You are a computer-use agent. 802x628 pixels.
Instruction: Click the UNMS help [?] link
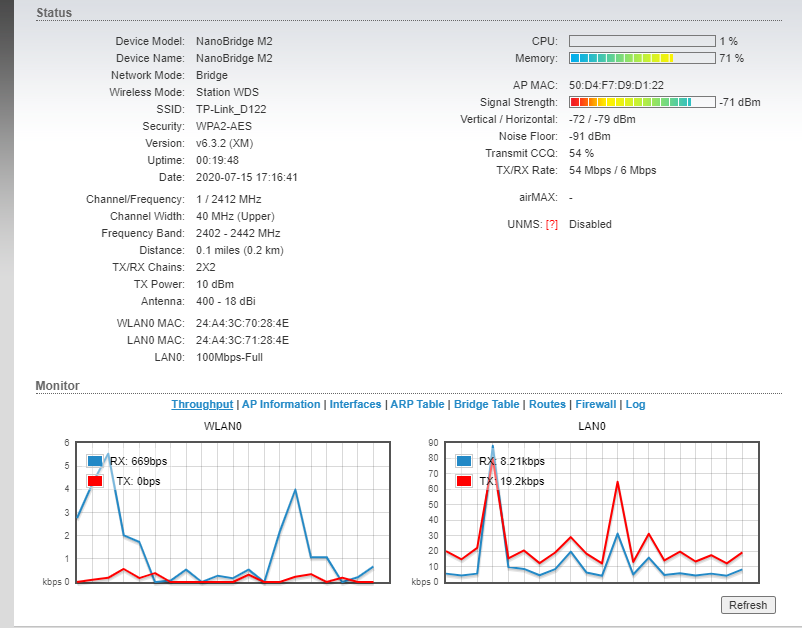pyautogui.click(x=551, y=225)
